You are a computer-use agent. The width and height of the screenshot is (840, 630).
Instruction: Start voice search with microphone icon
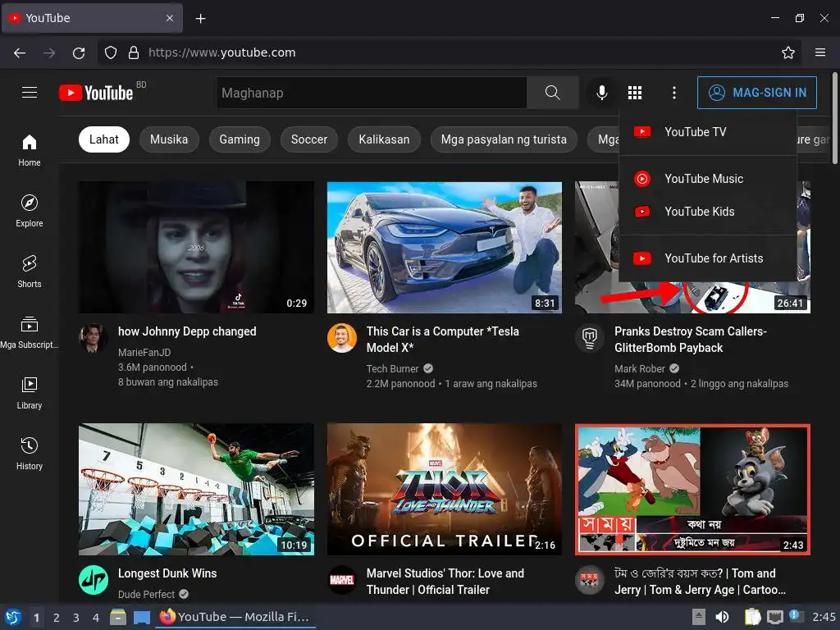point(601,93)
